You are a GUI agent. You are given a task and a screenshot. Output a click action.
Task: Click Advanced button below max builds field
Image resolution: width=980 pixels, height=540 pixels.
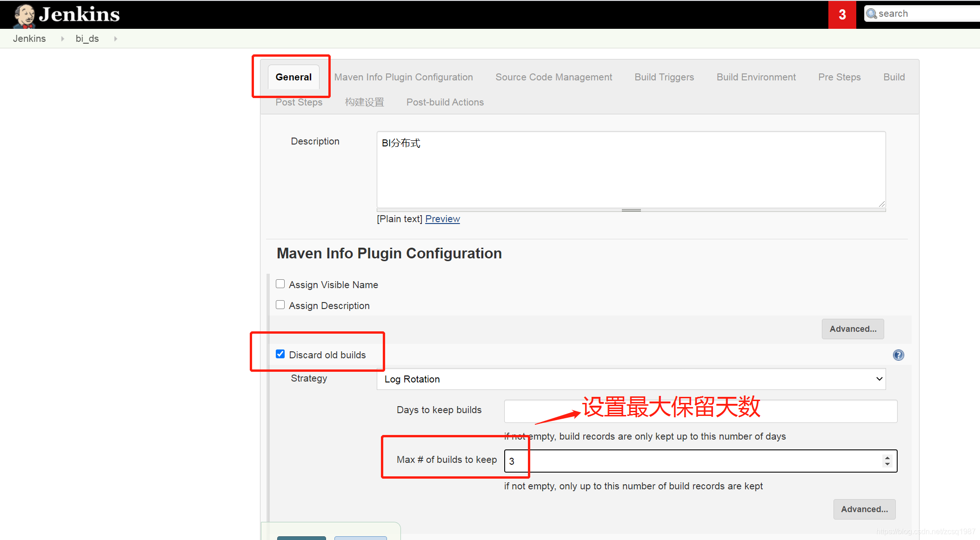pyautogui.click(x=864, y=509)
